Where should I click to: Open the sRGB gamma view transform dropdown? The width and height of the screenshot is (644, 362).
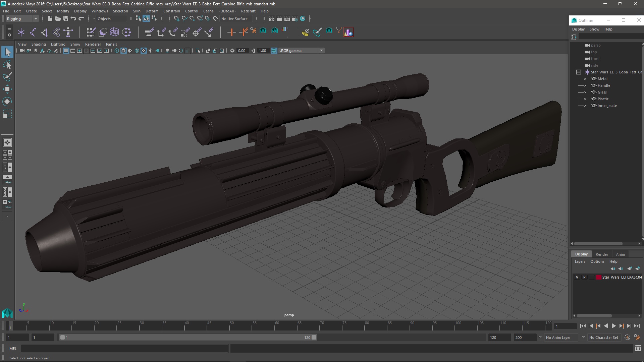click(x=301, y=51)
